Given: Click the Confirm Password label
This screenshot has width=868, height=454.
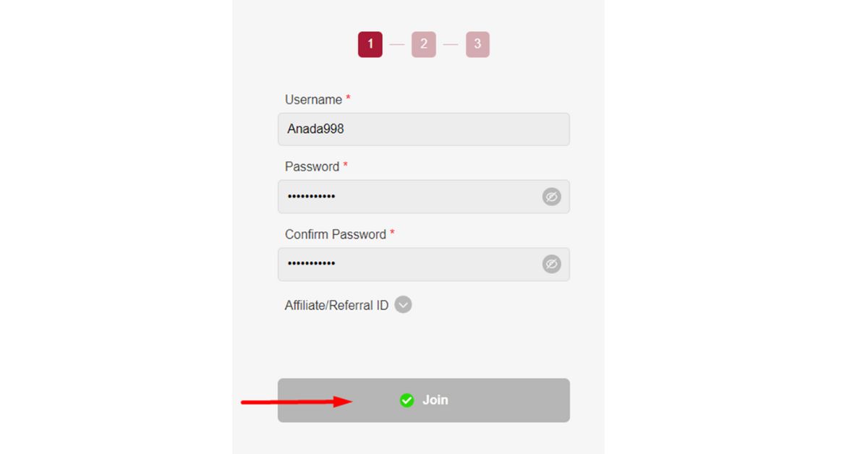Looking at the screenshot, I should pos(335,234).
